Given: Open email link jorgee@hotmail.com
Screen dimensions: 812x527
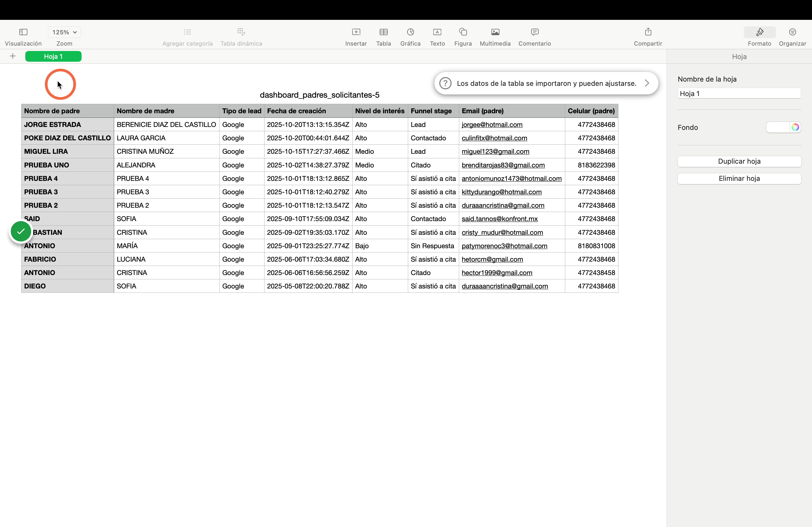Looking at the screenshot, I should point(492,125).
